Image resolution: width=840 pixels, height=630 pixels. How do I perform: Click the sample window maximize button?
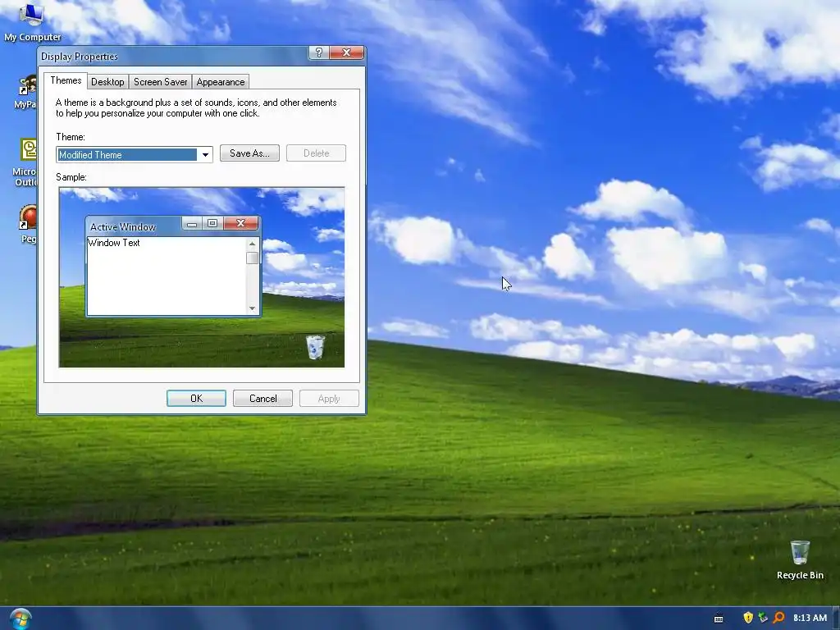pyautogui.click(x=212, y=223)
